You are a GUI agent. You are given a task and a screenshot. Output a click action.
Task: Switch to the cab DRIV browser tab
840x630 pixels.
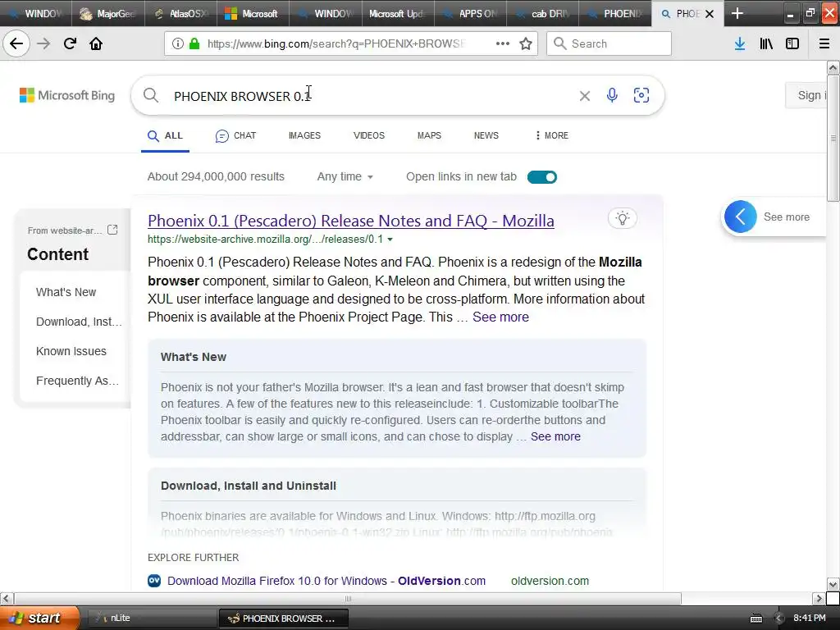542,13
